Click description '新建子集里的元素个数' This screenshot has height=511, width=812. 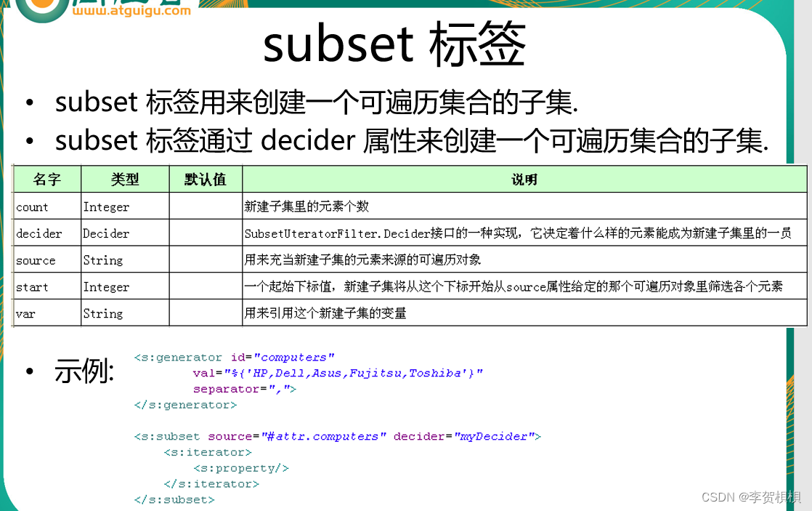pyautogui.click(x=306, y=206)
